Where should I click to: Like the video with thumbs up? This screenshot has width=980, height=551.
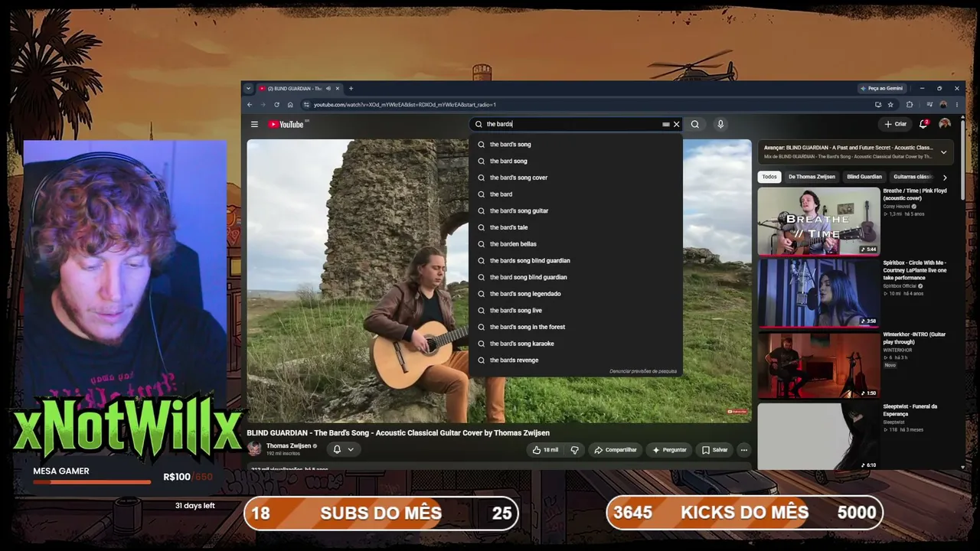click(x=545, y=450)
